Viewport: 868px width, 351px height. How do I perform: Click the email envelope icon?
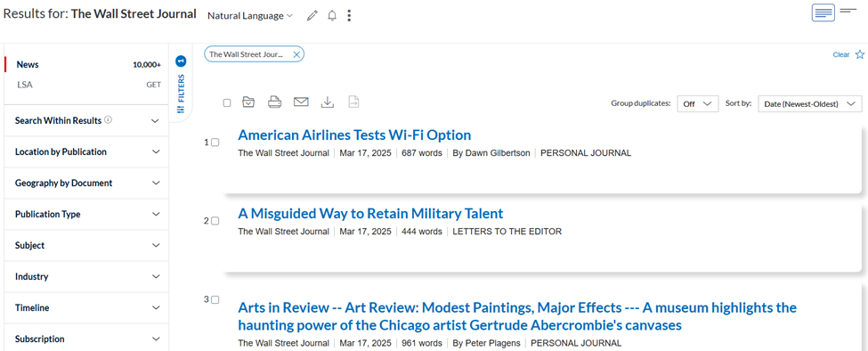coord(301,102)
